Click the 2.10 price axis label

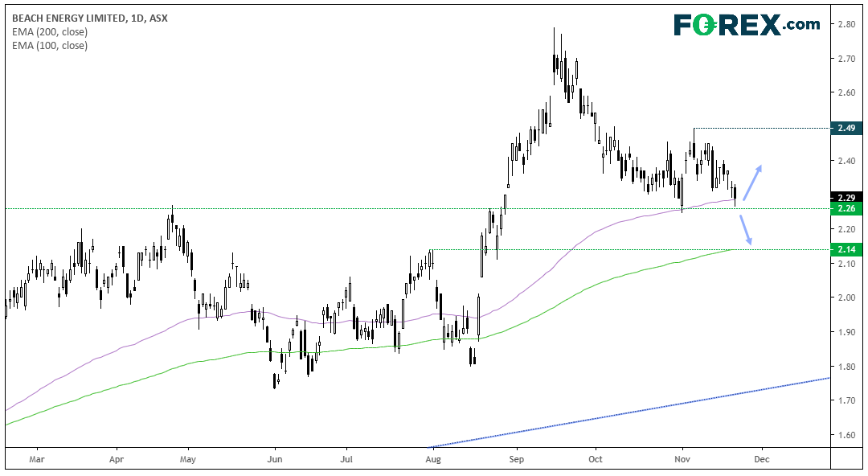[x=846, y=264]
